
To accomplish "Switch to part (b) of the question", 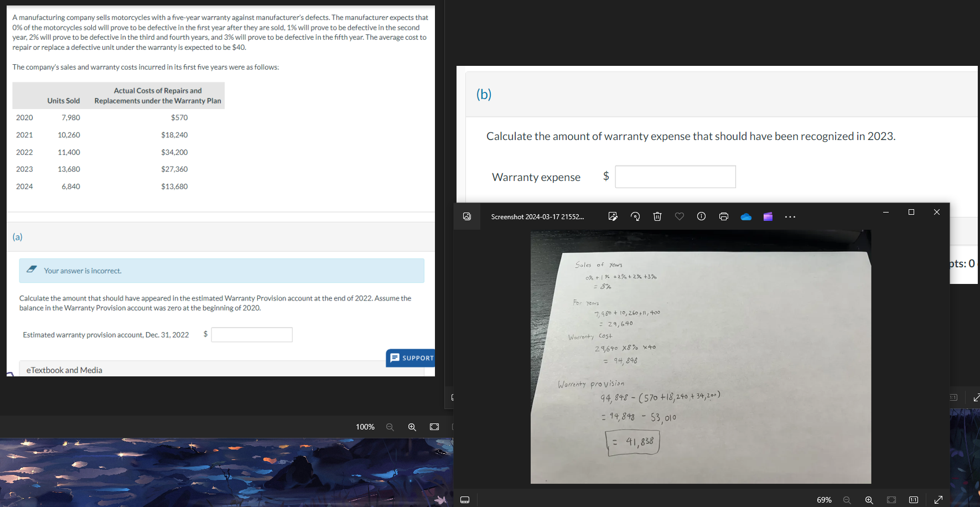I will click(484, 94).
